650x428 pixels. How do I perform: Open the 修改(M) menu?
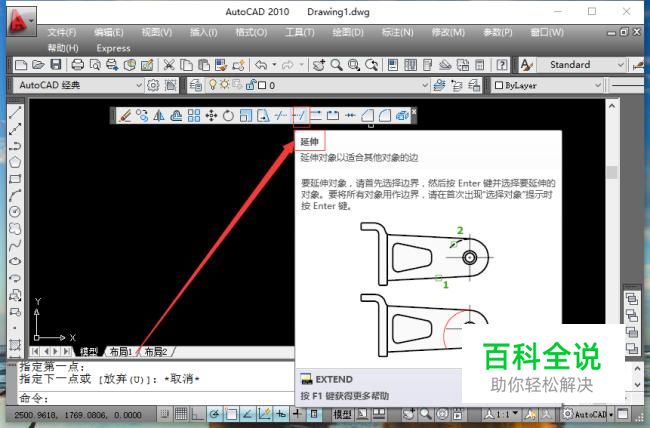448,32
